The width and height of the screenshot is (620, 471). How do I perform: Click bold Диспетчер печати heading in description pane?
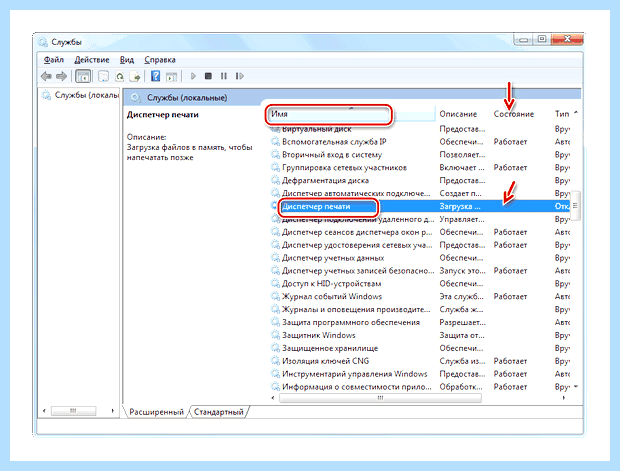pos(163,115)
